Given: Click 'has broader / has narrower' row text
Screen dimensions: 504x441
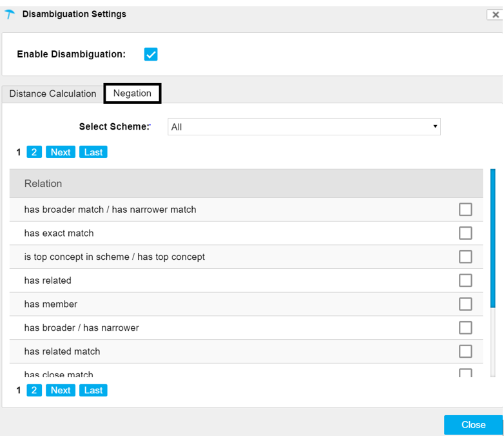Looking at the screenshot, I should 82,328.
